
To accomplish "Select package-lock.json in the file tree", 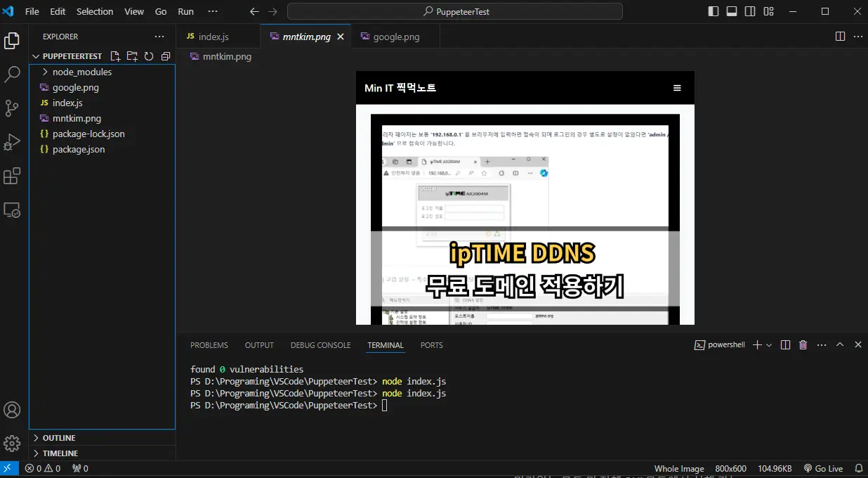I will click(102, 134).
